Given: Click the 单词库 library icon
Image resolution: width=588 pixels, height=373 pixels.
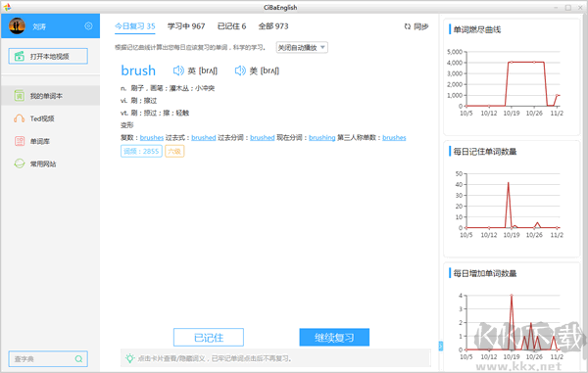Looking at the screenshot, I should tap(20, 141).
